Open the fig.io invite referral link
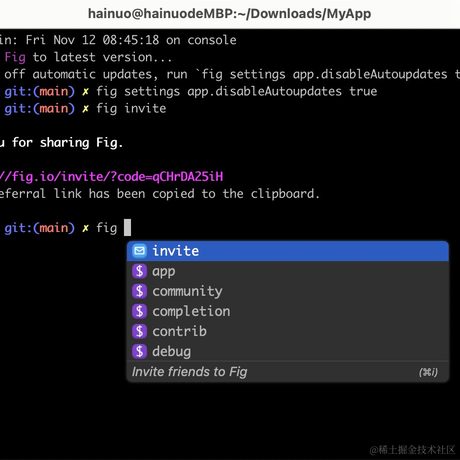The width and height of the screenshot is (460, 460). click(x=111, y=176)
